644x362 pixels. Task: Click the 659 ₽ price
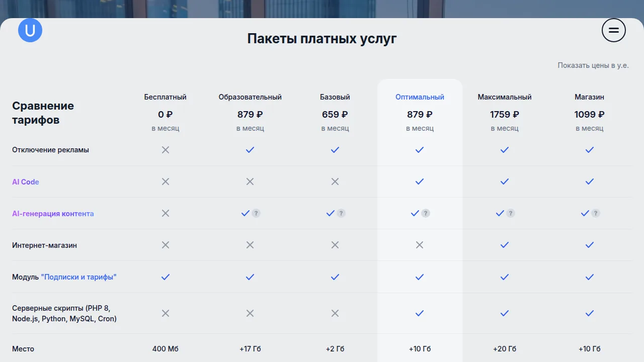[x=335, y=115]
